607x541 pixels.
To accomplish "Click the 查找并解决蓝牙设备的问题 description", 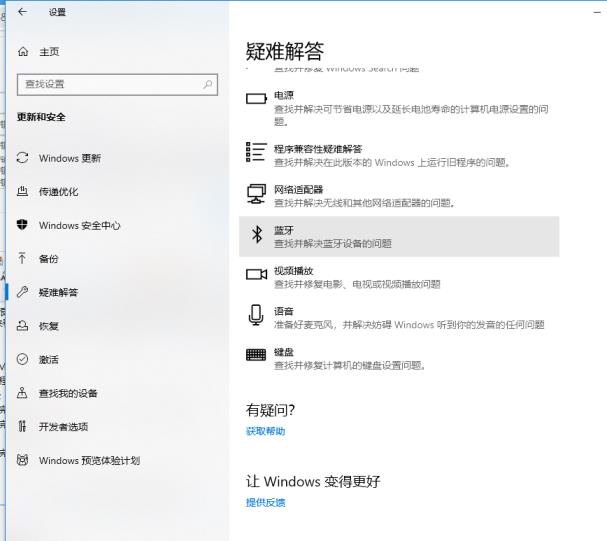I will pyautogui.click(x=333, y=243).
